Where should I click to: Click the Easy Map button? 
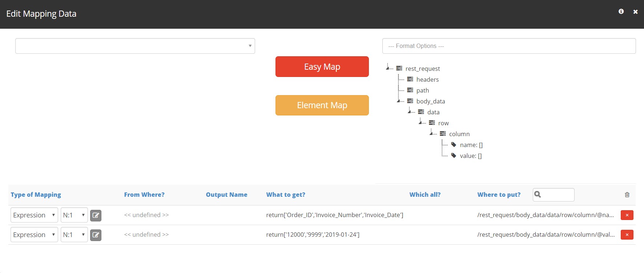pos(322,67)
